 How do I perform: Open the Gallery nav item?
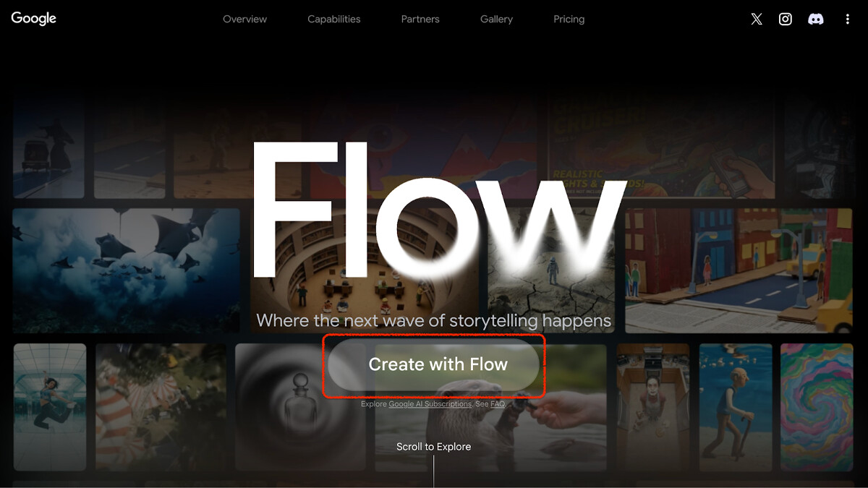click(x=496, y=20)
